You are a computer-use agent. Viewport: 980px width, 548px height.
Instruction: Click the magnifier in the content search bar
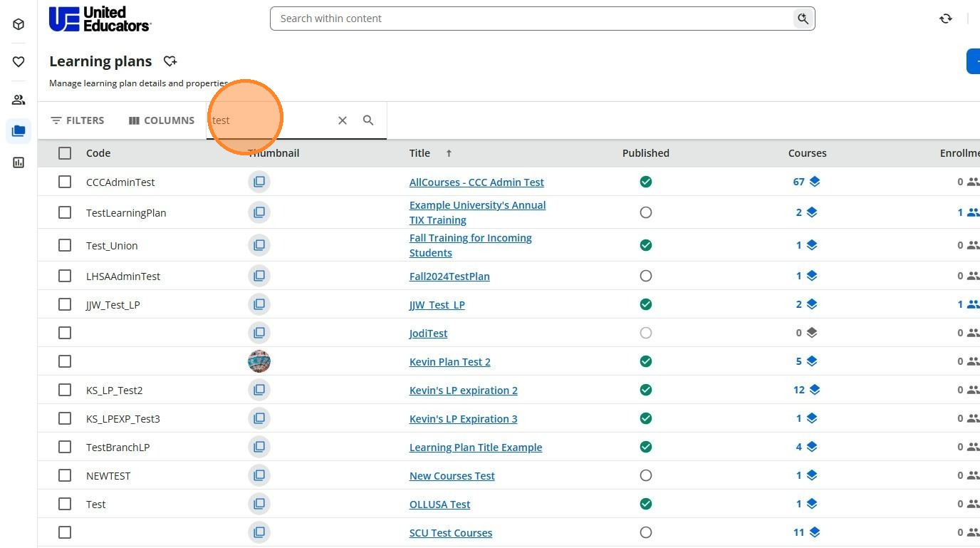803,19
